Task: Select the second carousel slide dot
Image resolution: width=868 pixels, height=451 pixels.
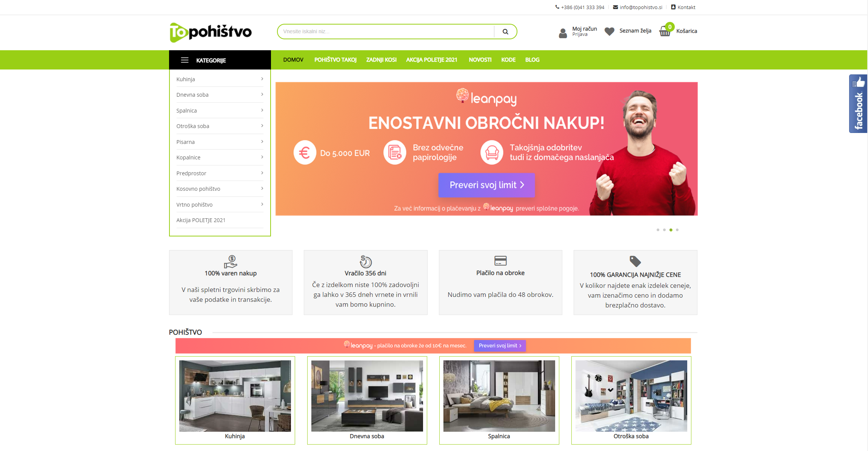Action: coord(664,230)
